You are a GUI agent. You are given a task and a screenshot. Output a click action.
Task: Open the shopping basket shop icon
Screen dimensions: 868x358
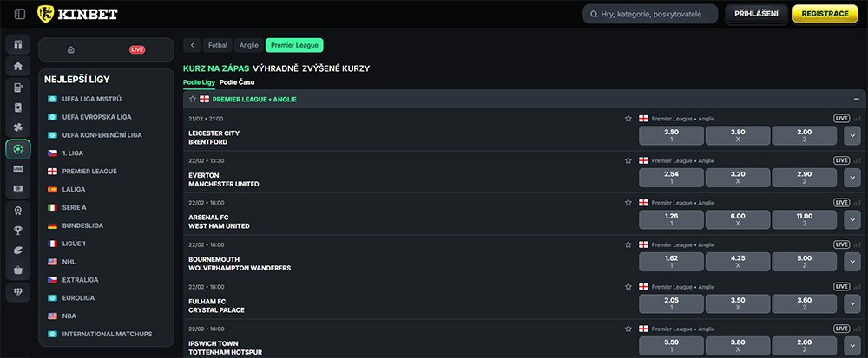[18, 270]
